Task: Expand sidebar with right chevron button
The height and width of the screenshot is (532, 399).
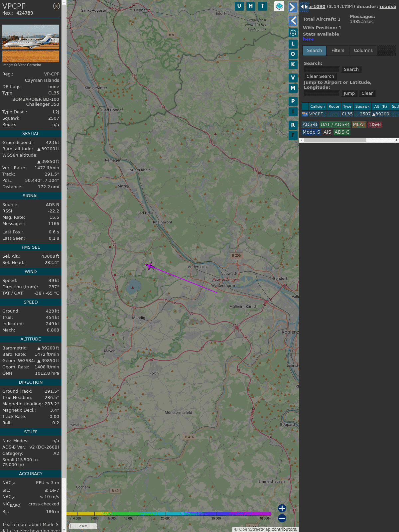Action: coord(293,7)
